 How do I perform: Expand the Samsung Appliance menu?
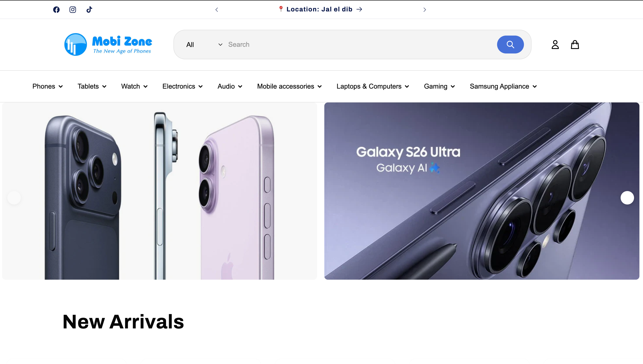point(503,86)
